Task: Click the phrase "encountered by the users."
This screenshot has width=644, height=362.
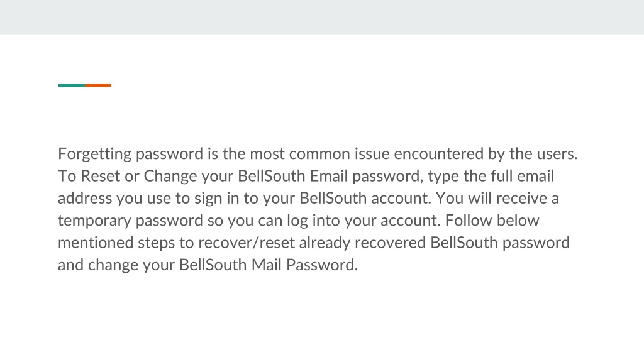Action: [x=486, y=154]
